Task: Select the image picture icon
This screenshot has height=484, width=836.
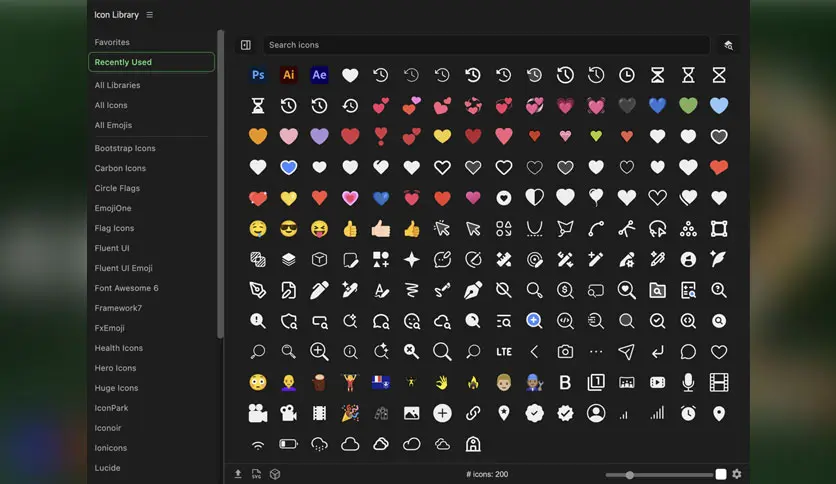Action: [412, 414]
